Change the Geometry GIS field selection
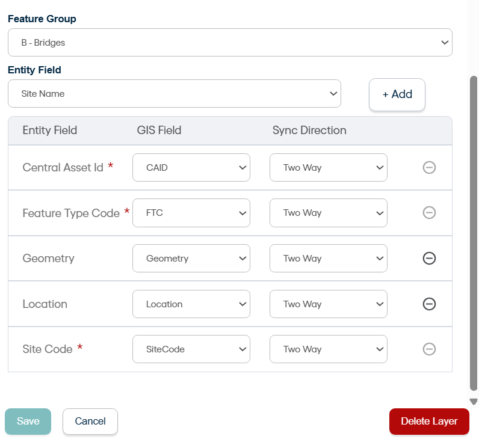479x448 pixels. 191,259
